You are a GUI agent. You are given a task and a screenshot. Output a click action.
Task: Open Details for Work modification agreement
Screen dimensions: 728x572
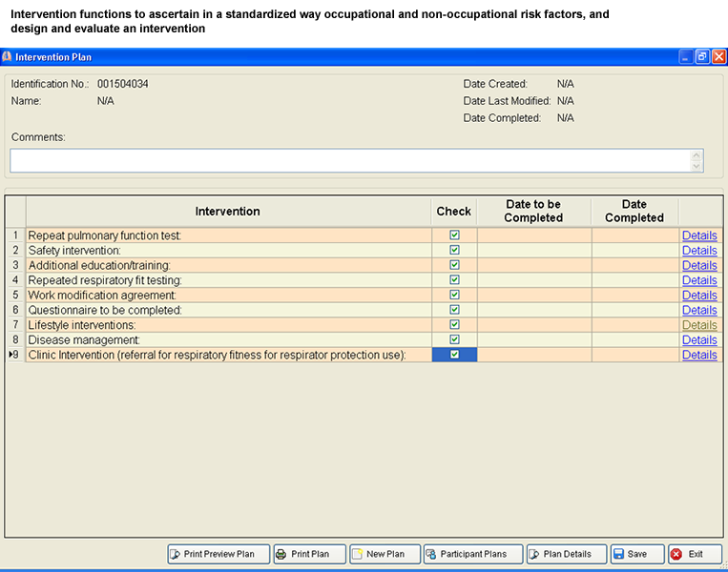tap(699, 296)
